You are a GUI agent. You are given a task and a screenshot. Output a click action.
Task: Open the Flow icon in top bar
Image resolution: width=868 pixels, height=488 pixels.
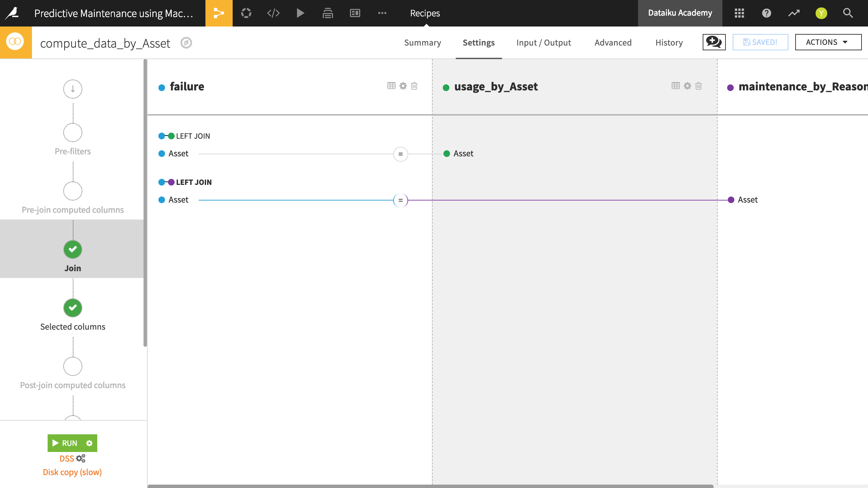pos(219,13)
